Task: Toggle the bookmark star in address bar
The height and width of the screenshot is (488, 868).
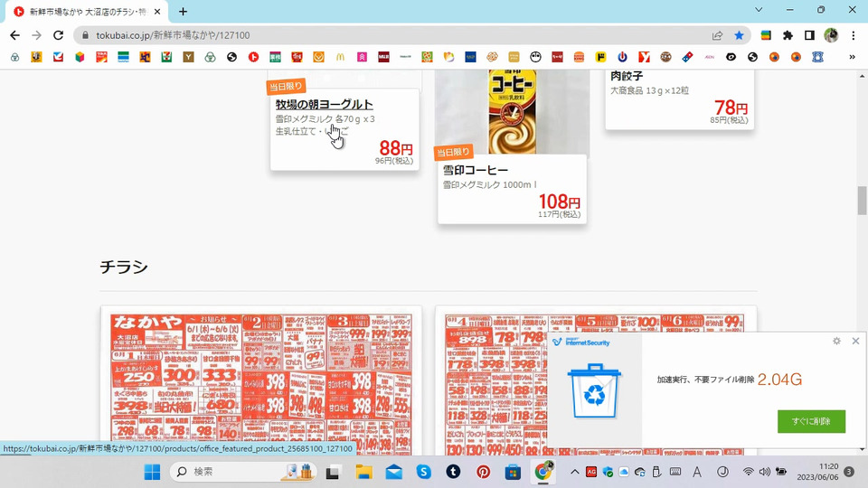Action: tap(739, 35)
